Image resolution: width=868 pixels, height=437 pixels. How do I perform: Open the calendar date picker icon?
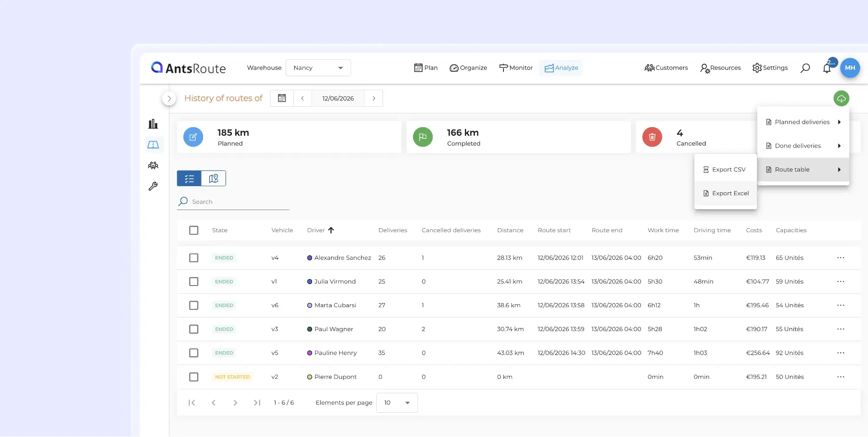click(x=282, y=98)
